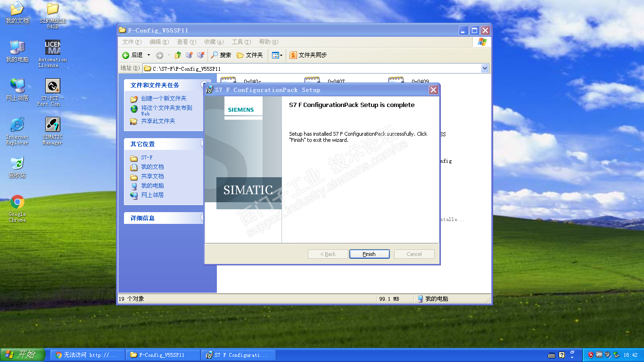Click the toolbar drive icon with red X
The width and height of the screenshot is (644, 362).
click(200, 55)
